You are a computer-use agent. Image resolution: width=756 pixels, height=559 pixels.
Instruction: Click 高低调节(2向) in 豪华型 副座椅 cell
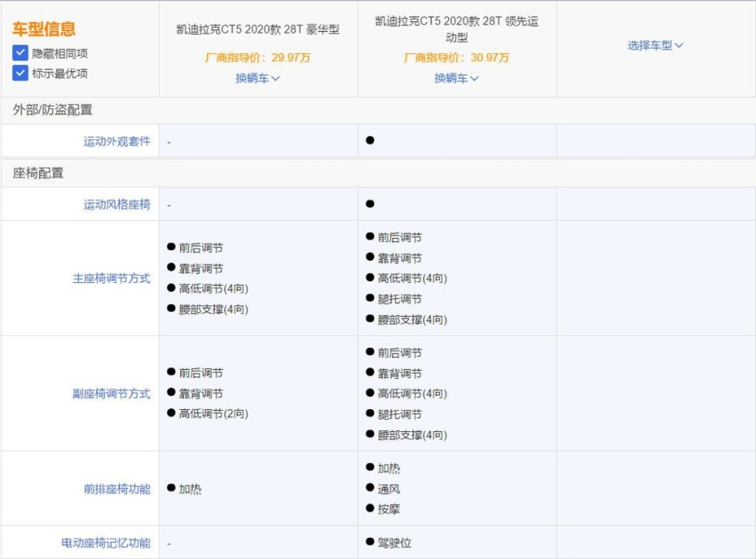pyautogui.click(x=213, y=413)
